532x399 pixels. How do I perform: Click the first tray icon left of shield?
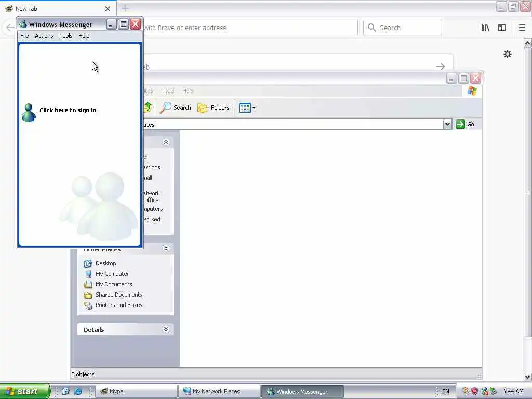[465, 391]
